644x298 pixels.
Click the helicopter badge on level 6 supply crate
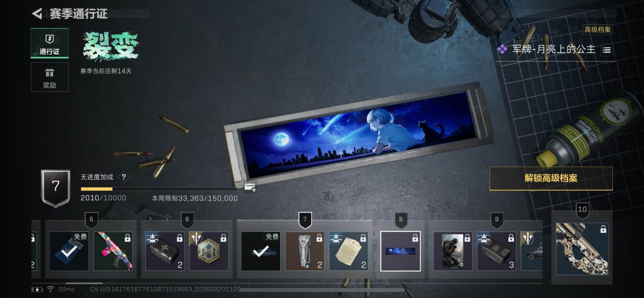pyautogui.click(x=152, y=239)
